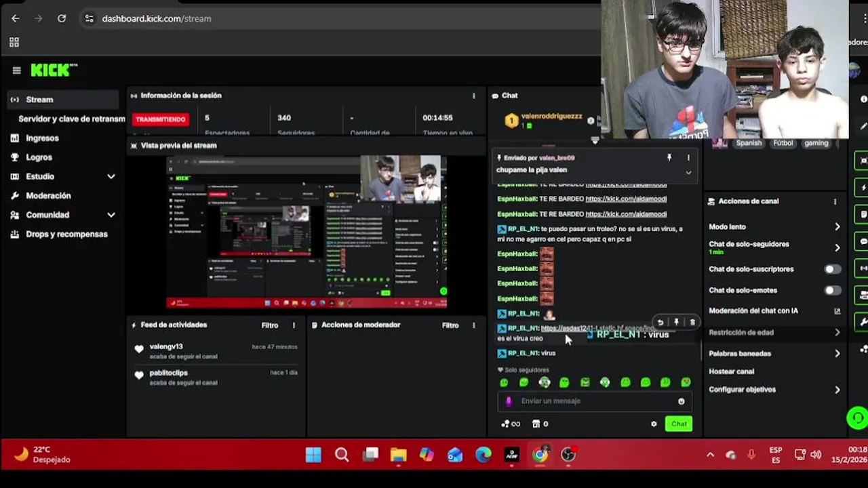Open options for the pinned chat message

(688, 157)
